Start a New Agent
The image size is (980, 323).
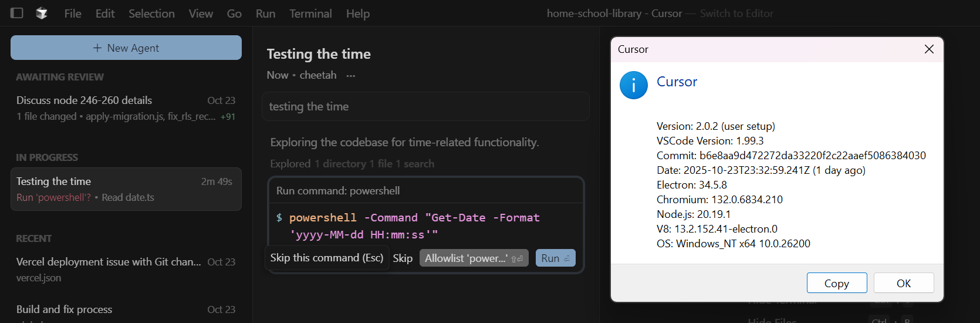[126, 48]
